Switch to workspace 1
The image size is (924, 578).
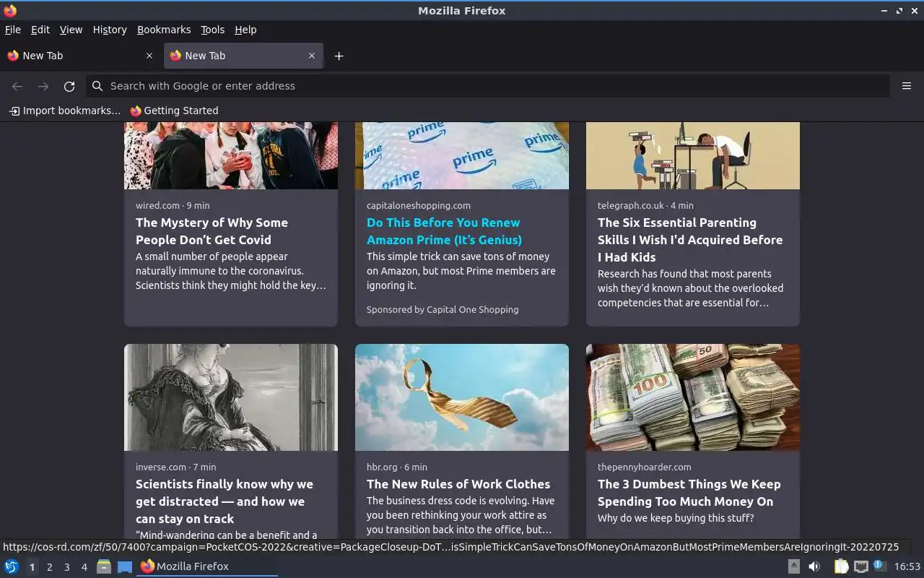pos(32,567)
